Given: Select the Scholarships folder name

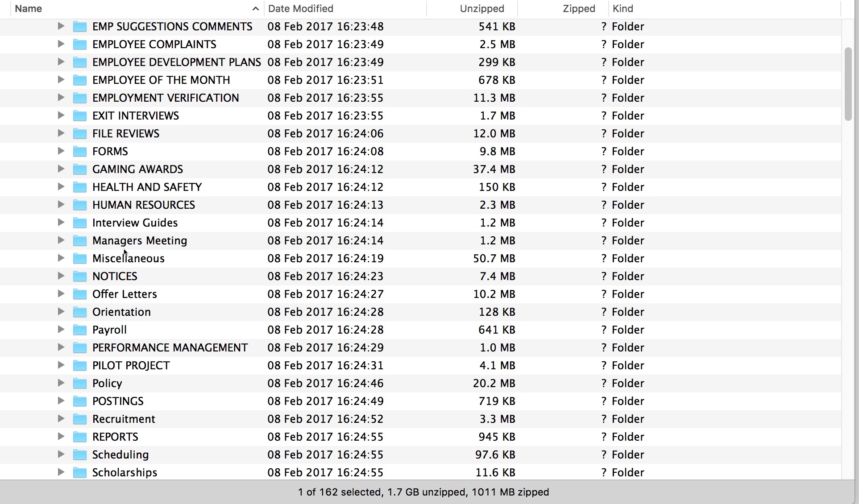Looking at the screenshot, I should 124,472.
